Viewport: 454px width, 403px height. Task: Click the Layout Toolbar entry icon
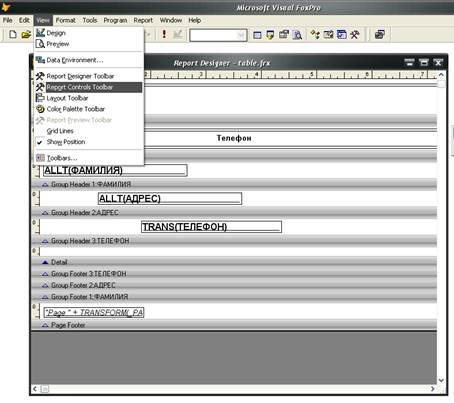(40, 98)
